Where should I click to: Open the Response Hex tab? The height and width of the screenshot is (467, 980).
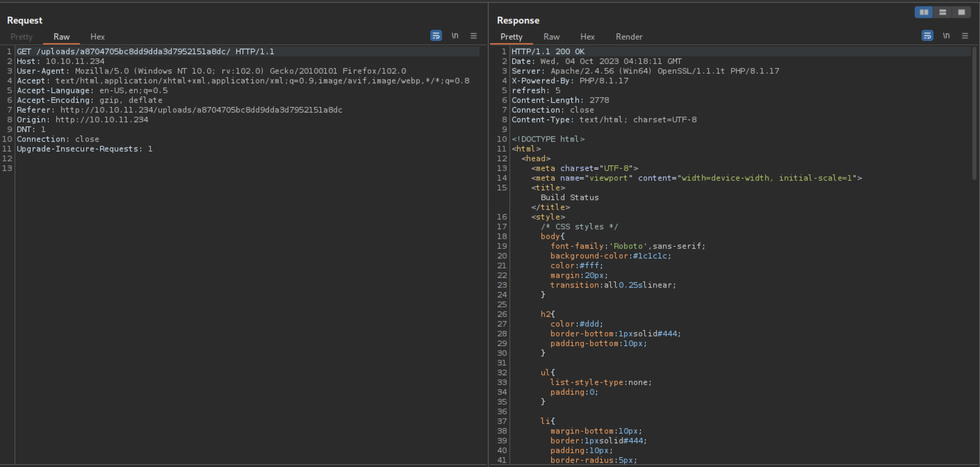pyautogui.click(x=588, y=37)
